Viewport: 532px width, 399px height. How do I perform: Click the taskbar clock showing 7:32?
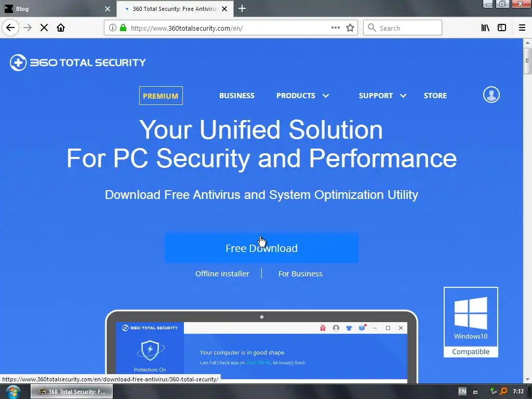tap(518, 392)
